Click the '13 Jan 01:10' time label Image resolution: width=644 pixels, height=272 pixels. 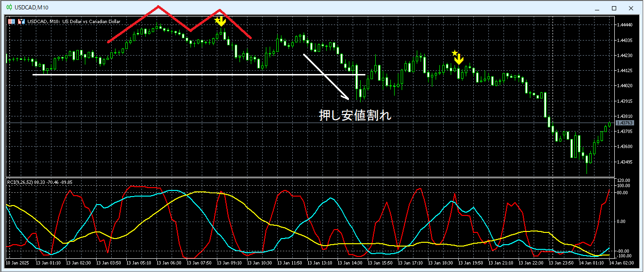[x=47, y=263]
